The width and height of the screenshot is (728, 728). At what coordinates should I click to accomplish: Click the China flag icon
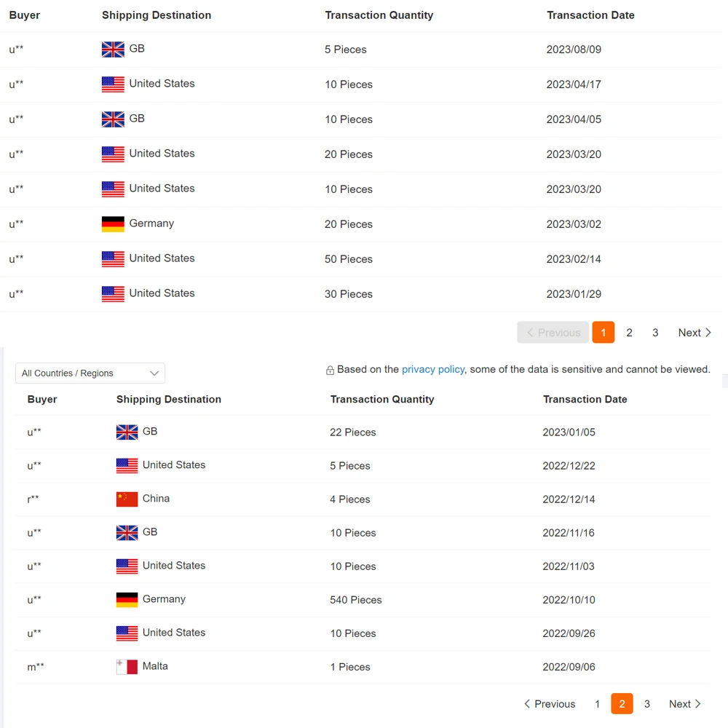(x=127, y=499)
